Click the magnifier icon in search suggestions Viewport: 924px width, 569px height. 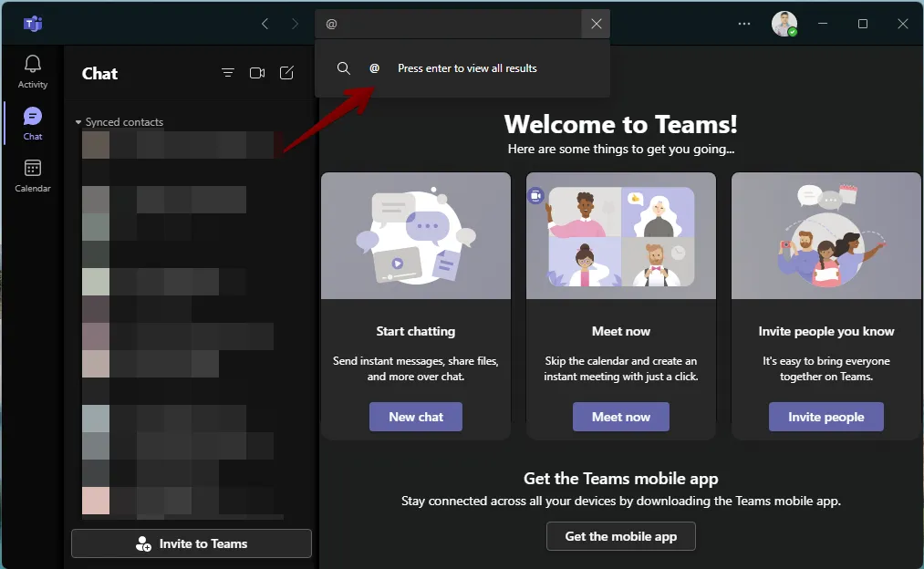pos(344,67)
